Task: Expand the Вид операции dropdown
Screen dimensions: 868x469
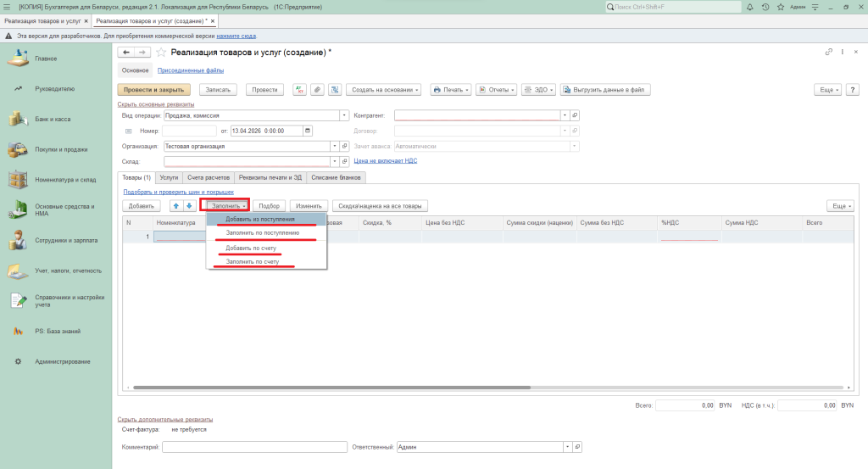Action: coord(344,115)
